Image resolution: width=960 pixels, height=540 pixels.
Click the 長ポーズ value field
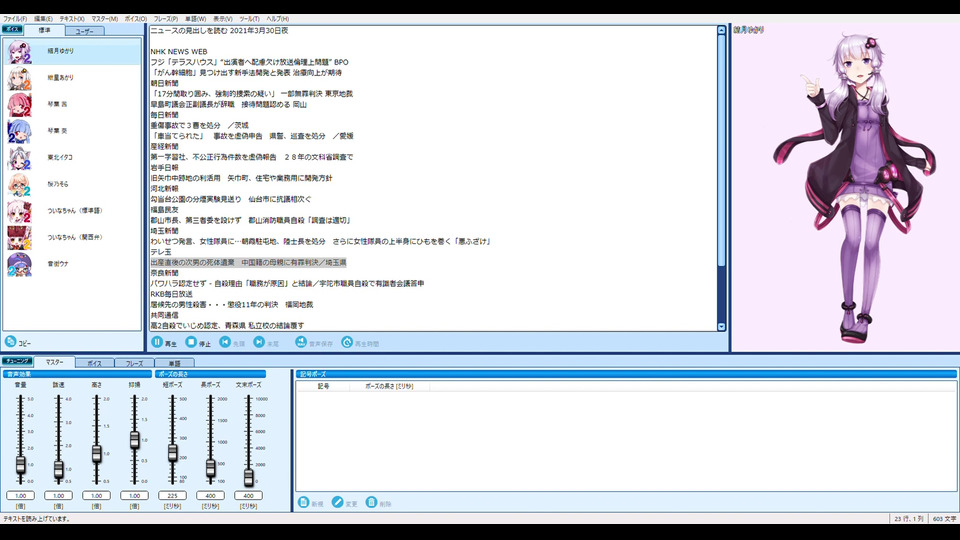211,495
